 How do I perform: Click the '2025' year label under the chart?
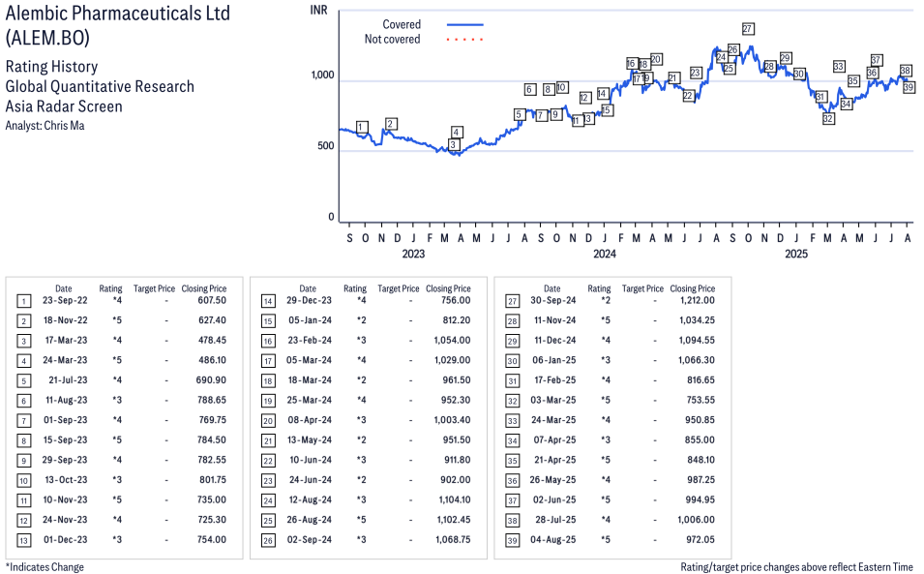point(796,254)
